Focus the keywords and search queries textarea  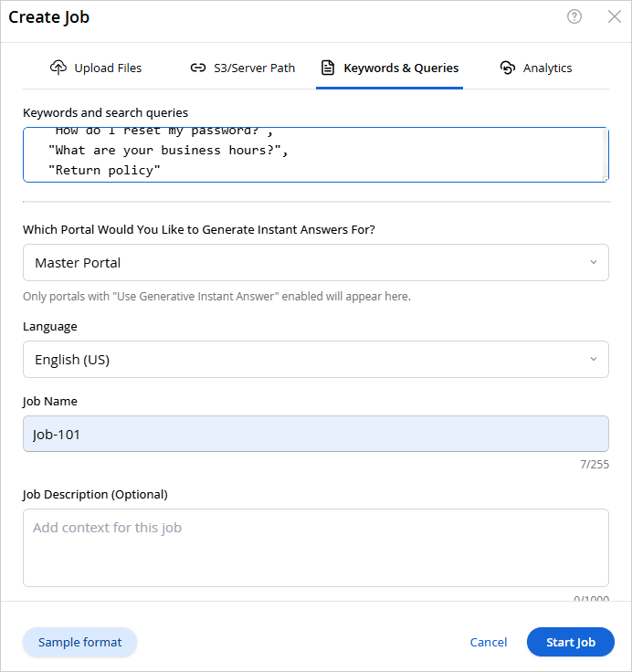316,154
